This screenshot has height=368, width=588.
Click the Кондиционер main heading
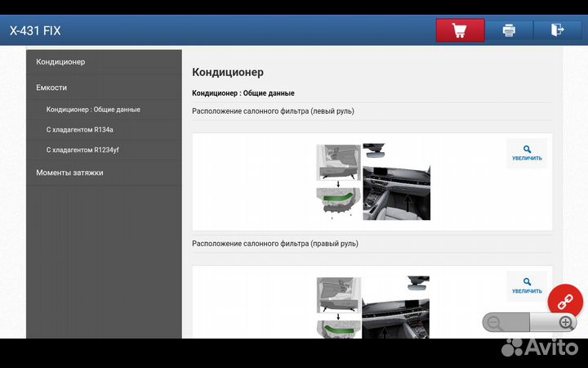(x=228, y=72)
